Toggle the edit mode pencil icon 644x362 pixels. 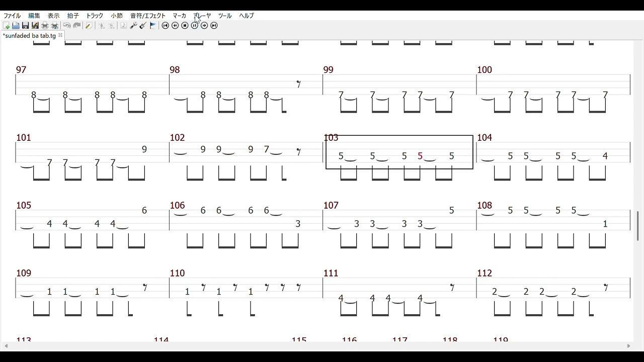tap(89, 26)
